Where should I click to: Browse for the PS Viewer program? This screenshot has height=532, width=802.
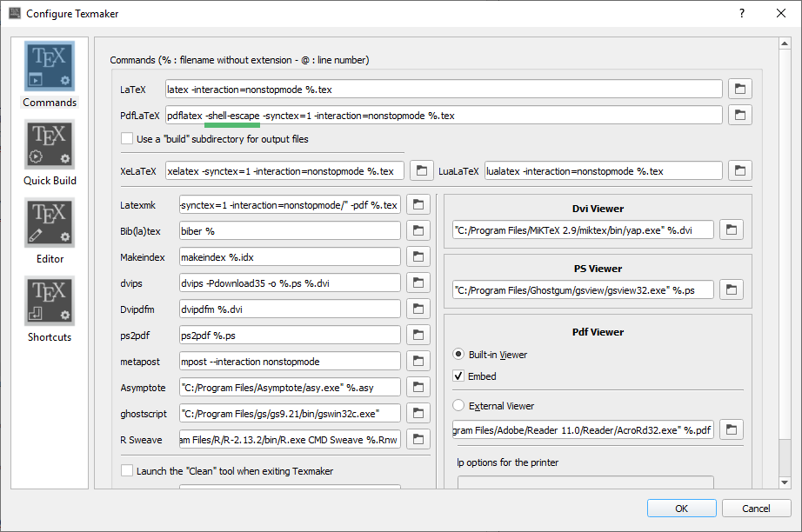pos(732,289)
